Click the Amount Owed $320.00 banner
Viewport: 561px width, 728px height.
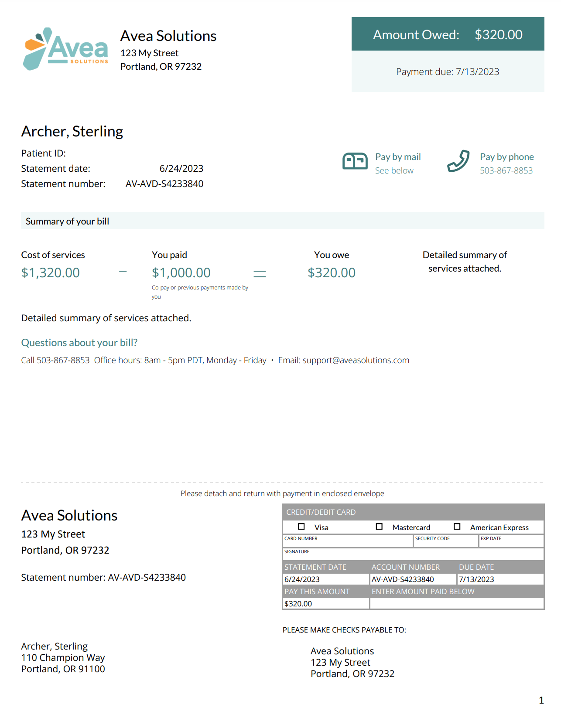(x=448, y=34)
